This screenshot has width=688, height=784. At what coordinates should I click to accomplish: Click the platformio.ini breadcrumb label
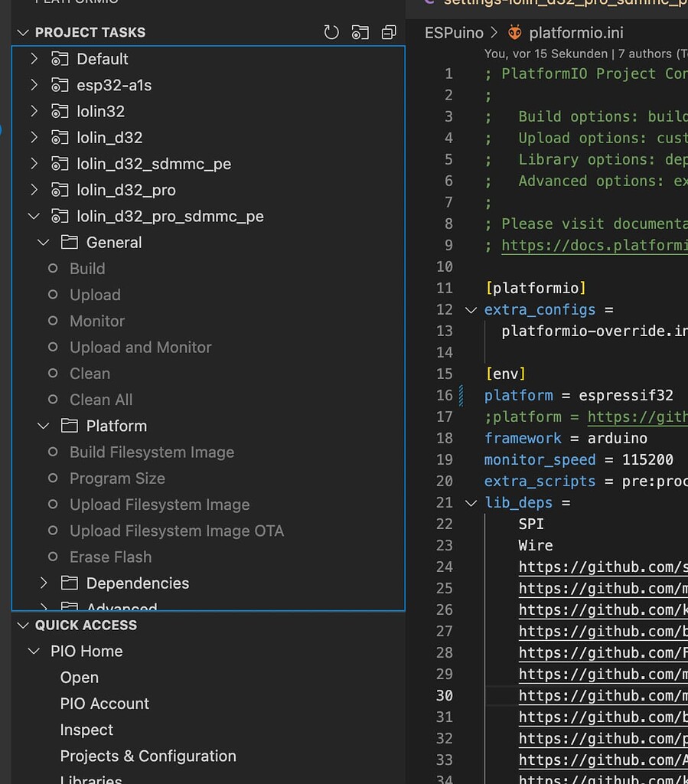pos(576,33)
